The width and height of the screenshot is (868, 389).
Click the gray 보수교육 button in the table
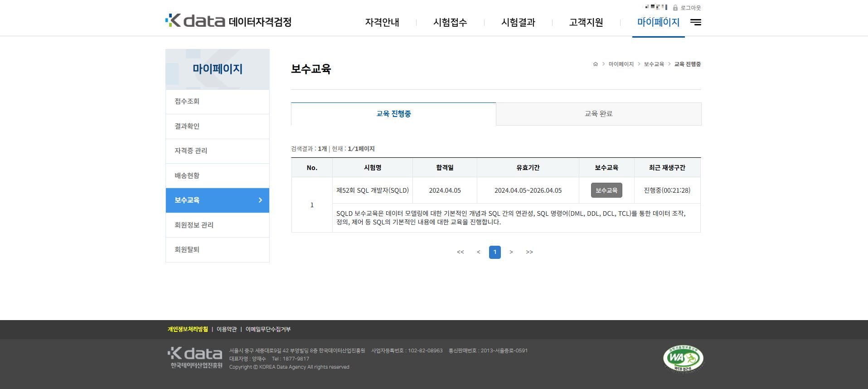606,190
